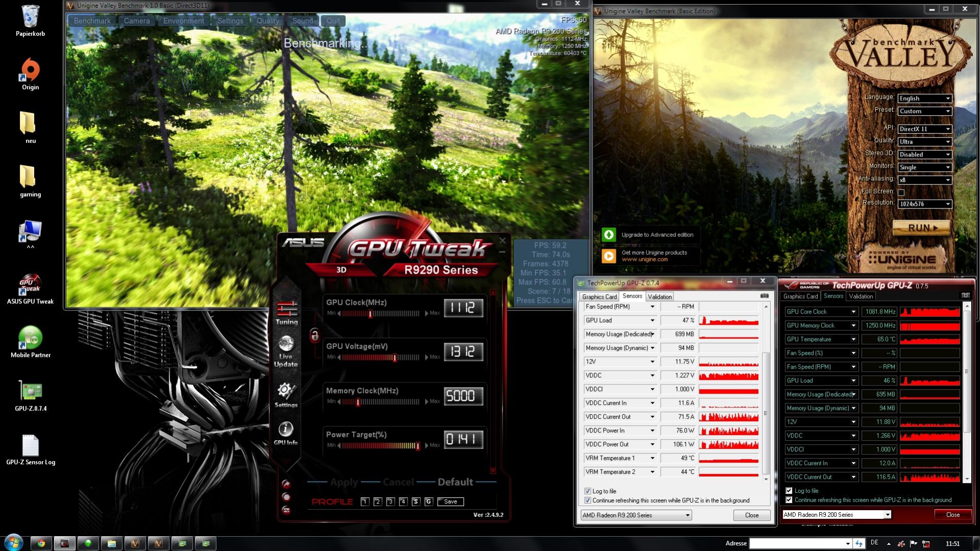
Task: Select profile 2 in GPU Tweak
Action: point(377,501)
